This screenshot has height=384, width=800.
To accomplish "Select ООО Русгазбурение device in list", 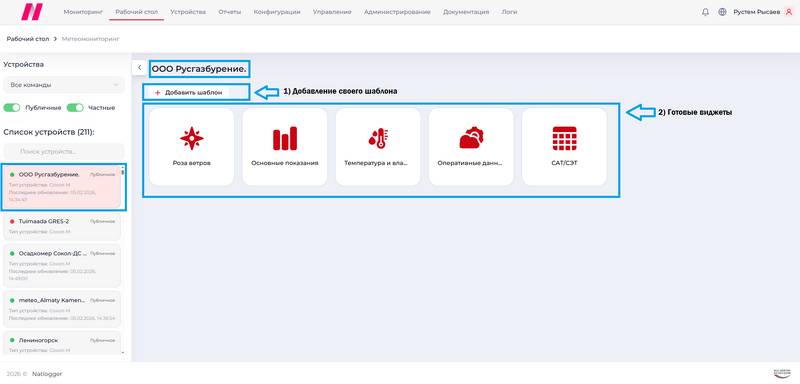I will (62, 187).
